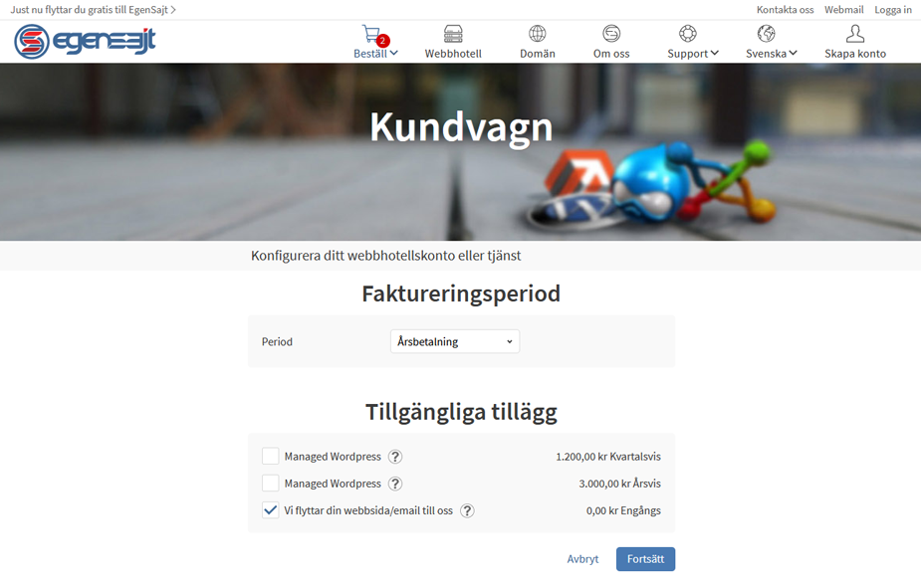921x588 pixels.
Task: Open the shopping cart icon with badge
Action: tap(375, 35)
